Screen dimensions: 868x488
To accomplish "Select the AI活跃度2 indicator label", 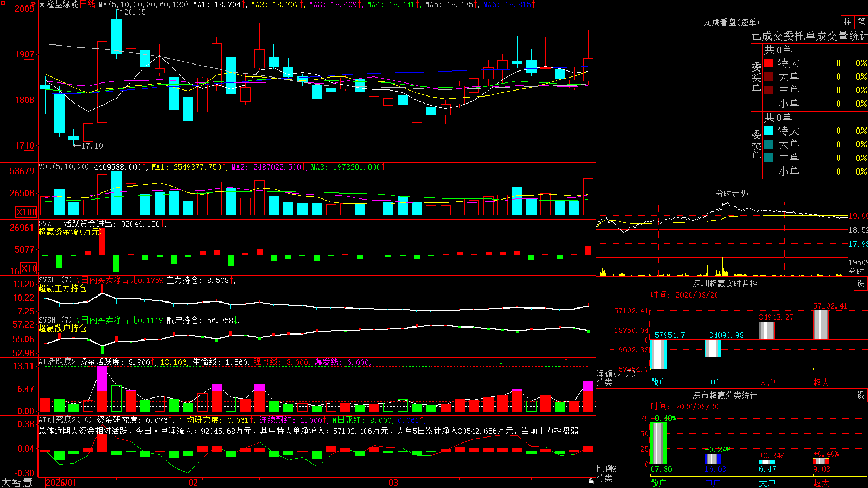I will click(58, 362).
